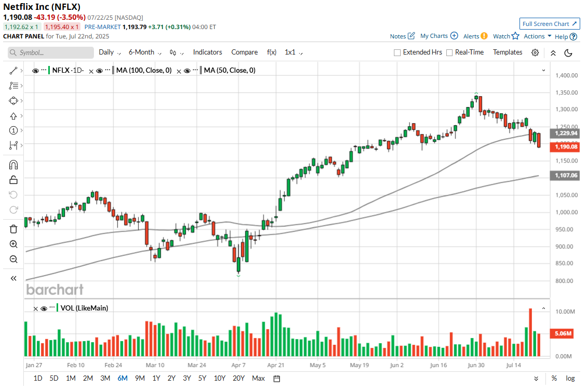
Task: Collapse the volume pane
Action: click(x=543, y=308)
